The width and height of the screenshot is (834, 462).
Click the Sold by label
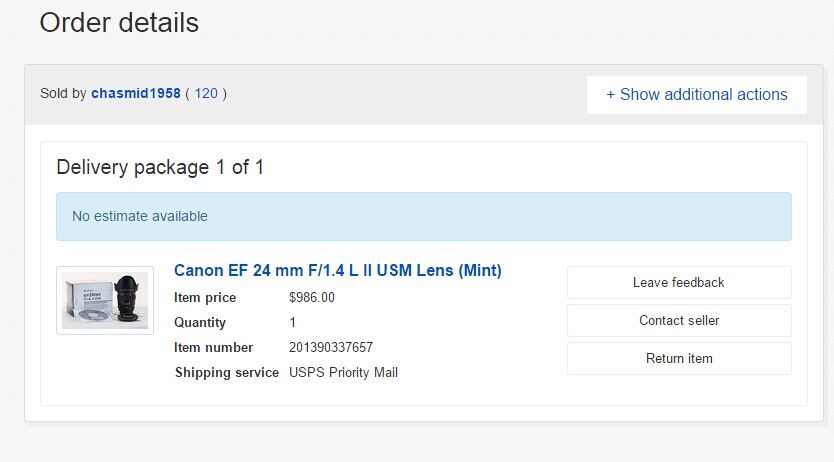pos(63,94)
